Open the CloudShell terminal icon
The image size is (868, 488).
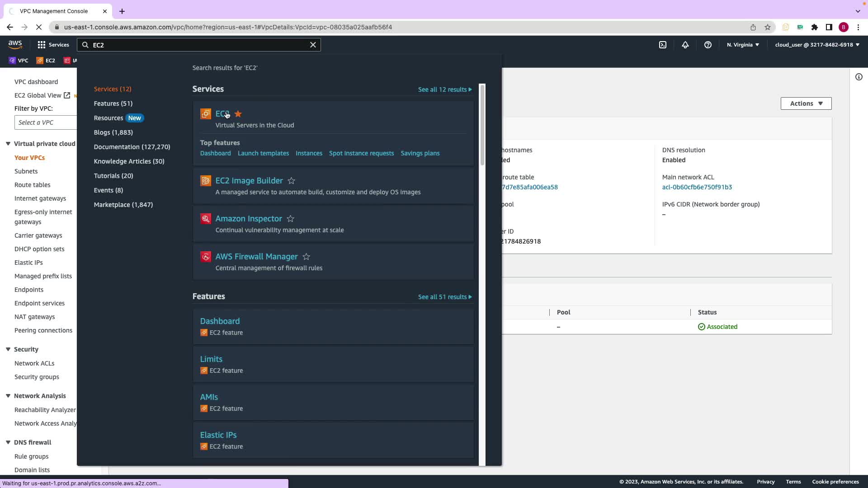663,45
